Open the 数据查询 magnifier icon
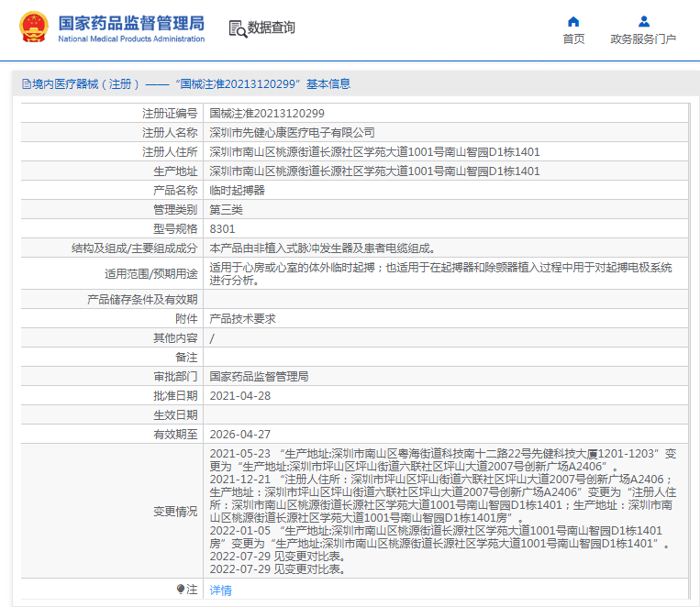This screenshot has width=700, height=607. [238, 29]
